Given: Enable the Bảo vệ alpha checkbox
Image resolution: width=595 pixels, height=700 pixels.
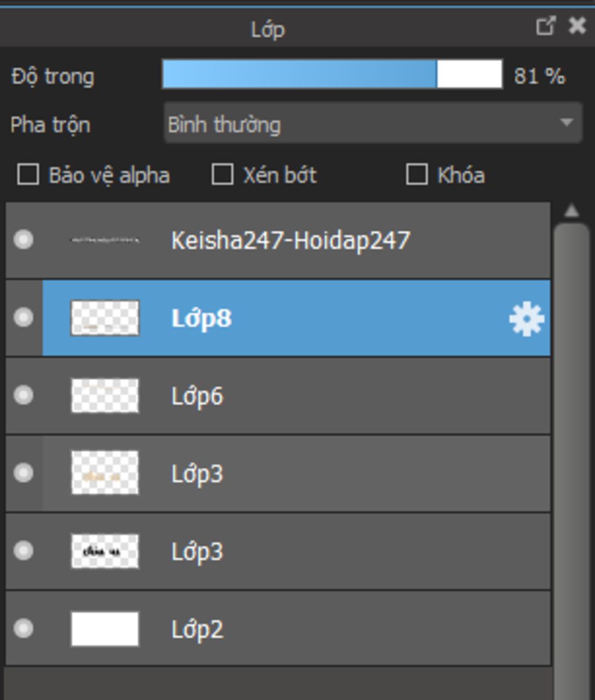Looking at the screenshot, I should pyautogui.click(x=28, y=174).
